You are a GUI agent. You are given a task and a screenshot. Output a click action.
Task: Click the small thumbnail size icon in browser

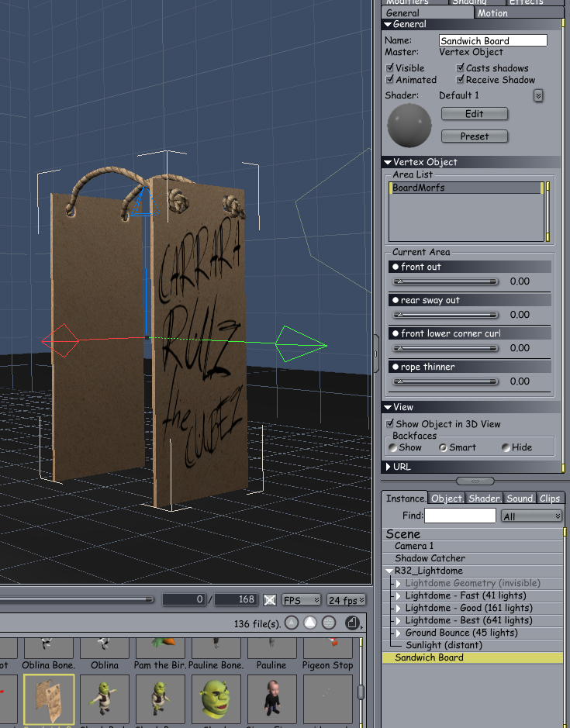point(292,623)
